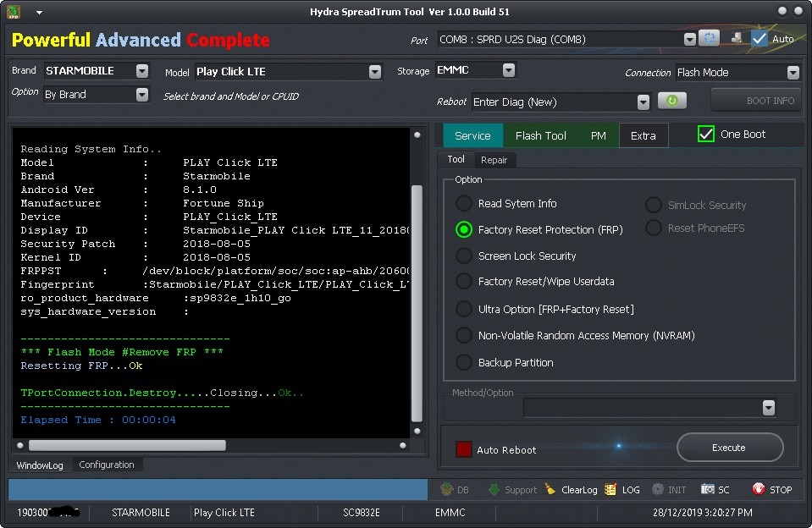This screenshot has height=528, width=812.
Task: Click the red STOP icon
Action: click(x=759, y=489)
